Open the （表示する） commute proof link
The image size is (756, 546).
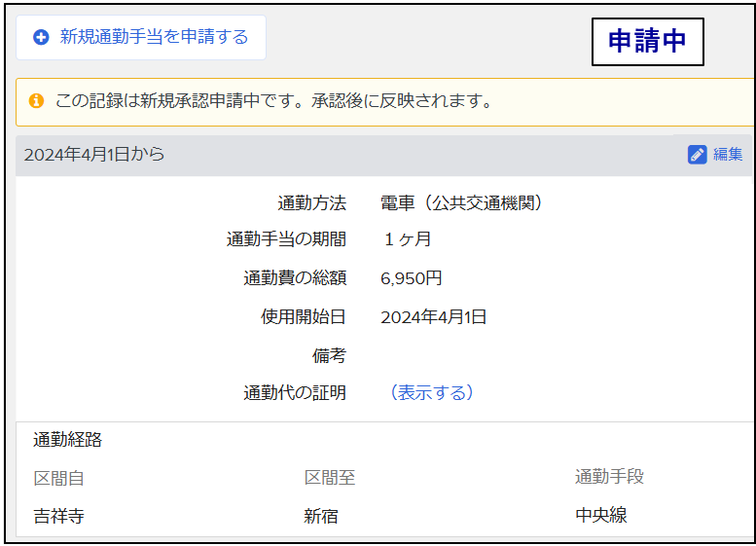[x=431, y=393]
